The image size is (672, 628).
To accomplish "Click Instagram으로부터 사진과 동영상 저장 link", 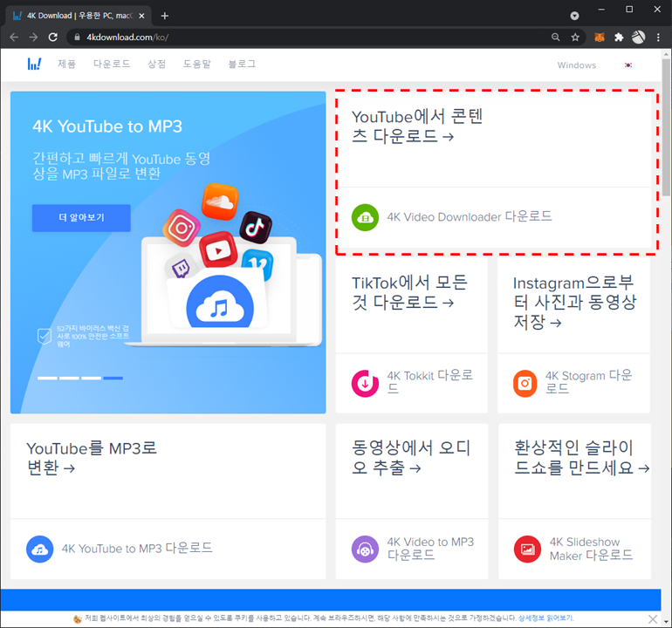I will point(575,302).
